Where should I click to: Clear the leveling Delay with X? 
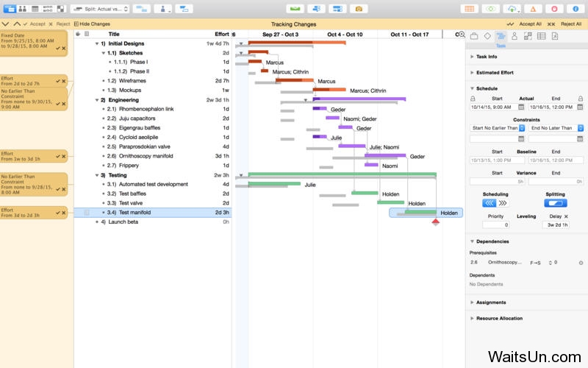click(566, 216)
